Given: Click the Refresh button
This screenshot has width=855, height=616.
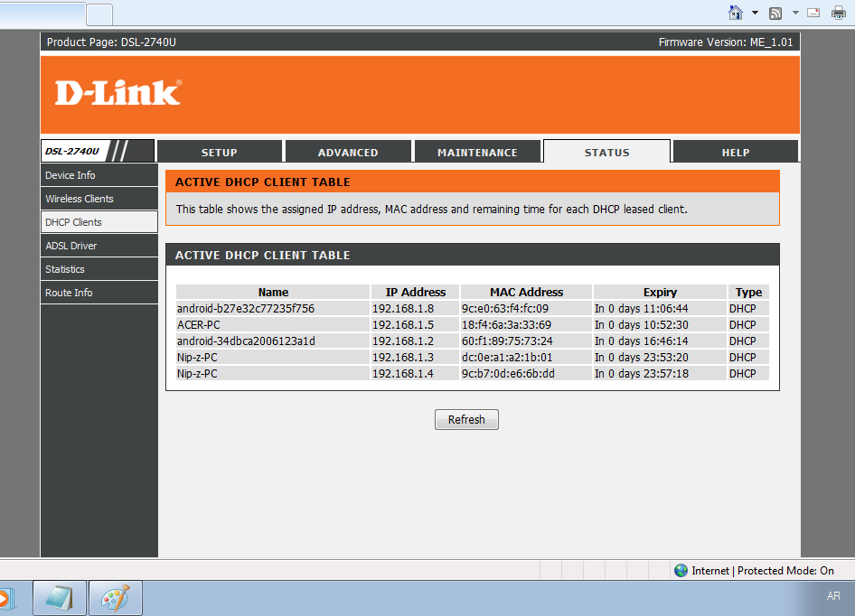Looking at the screenshot, I should [x=466, y=419].
